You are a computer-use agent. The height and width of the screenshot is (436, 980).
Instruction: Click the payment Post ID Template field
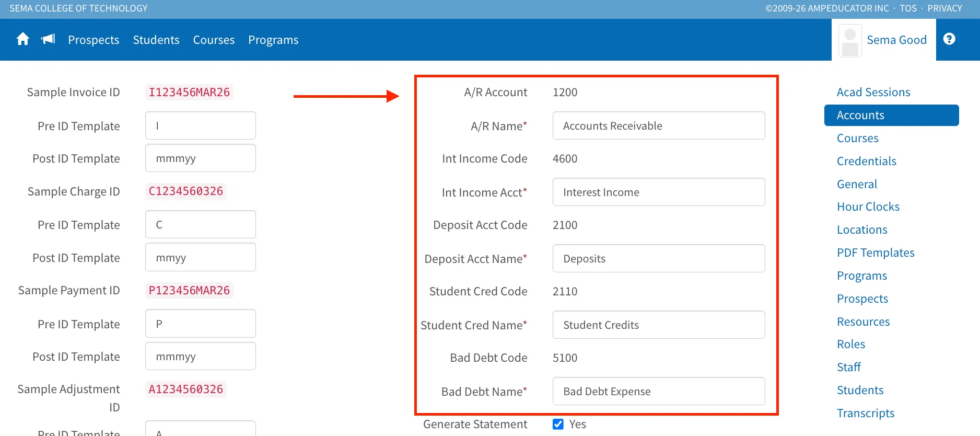[201, 356]
